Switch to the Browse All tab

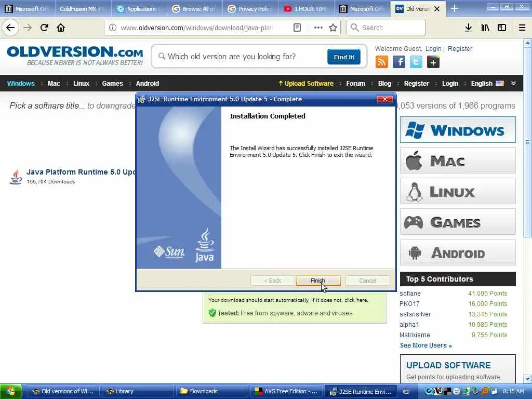[x=194, y=8]
